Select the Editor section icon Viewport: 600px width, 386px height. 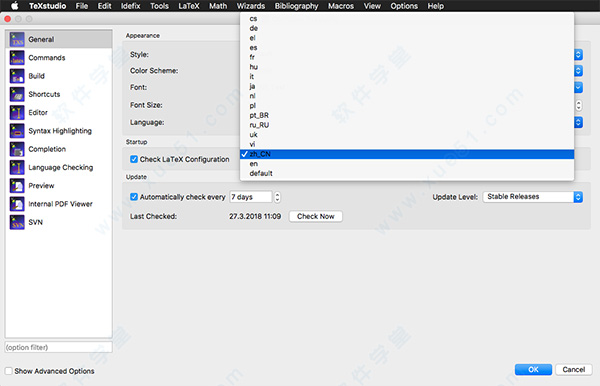(17, 112)
